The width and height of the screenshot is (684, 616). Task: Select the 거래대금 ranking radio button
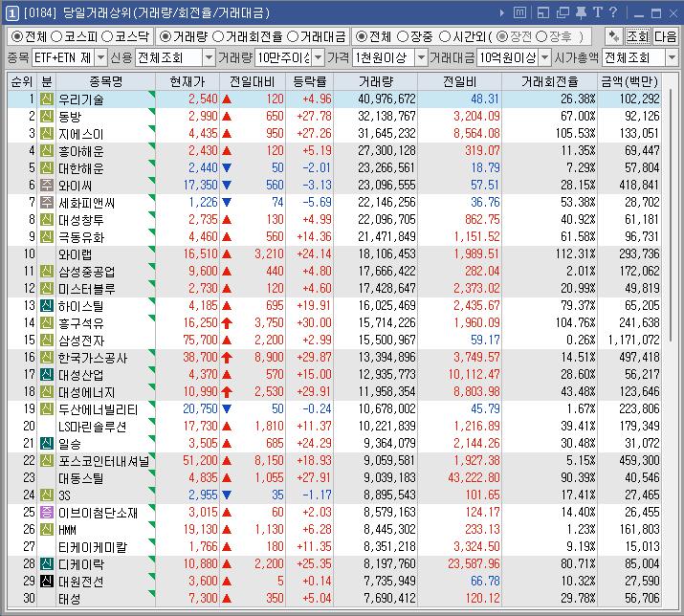coord(293,36)
